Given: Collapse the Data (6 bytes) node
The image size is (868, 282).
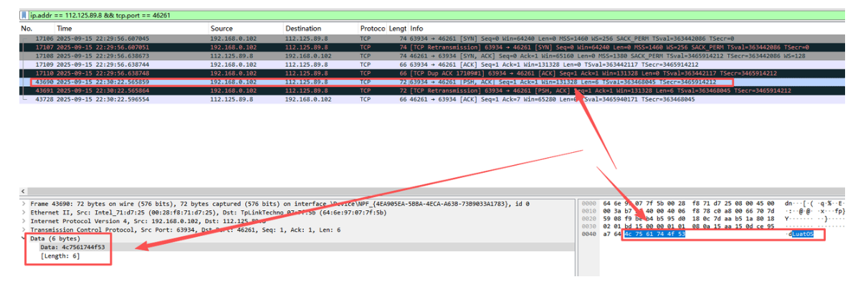Looking at the screenshot, I should 24,238.
